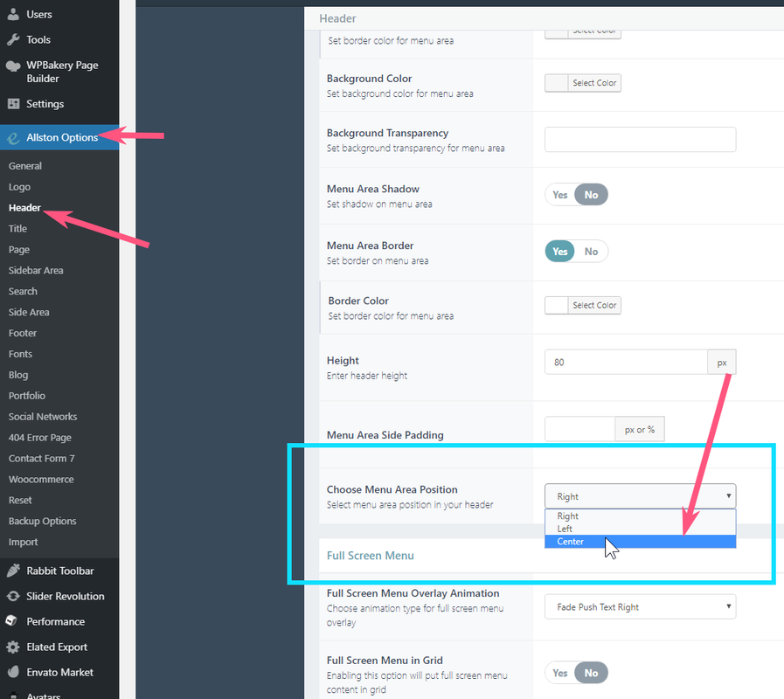Go to Contact Form 7 submenu

[x=41, y=459]
